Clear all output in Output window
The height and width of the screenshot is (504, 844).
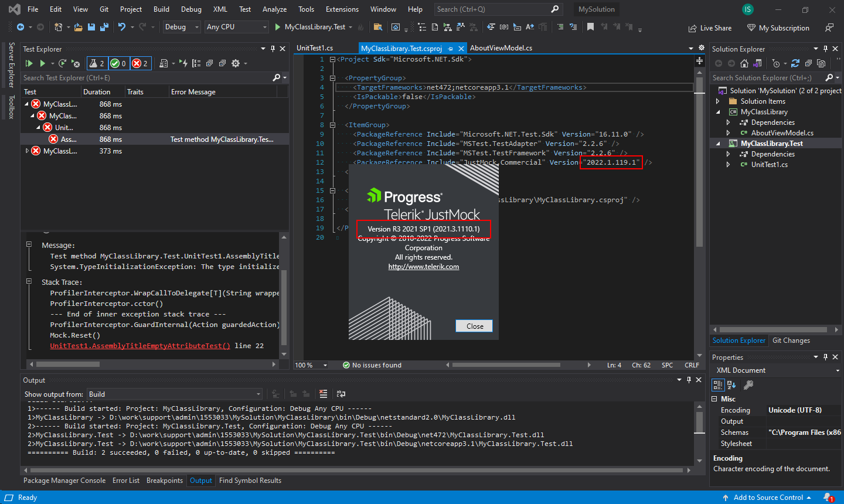click(x=323, y=394)
